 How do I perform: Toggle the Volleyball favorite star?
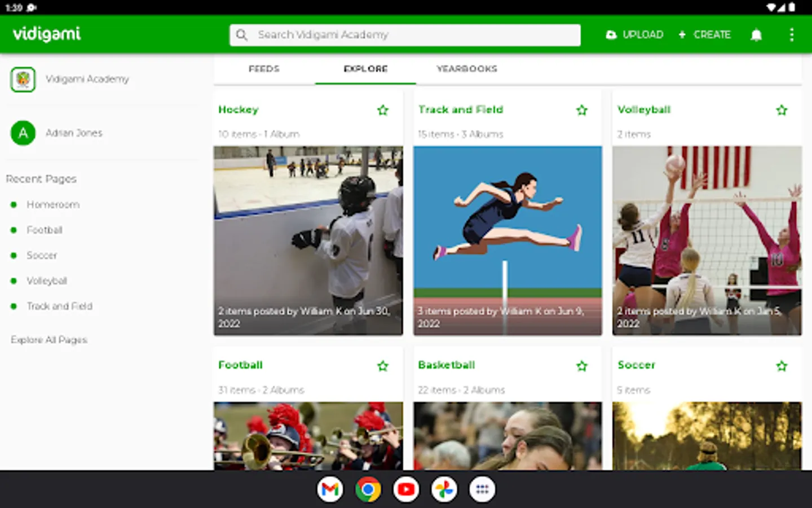(x=782, y=110)
